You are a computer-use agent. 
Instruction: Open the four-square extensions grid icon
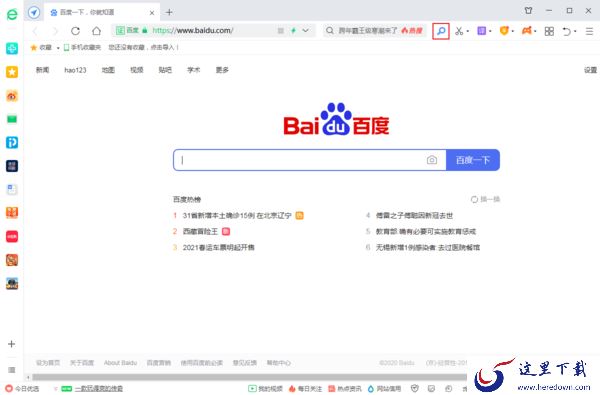pos(549,31)
